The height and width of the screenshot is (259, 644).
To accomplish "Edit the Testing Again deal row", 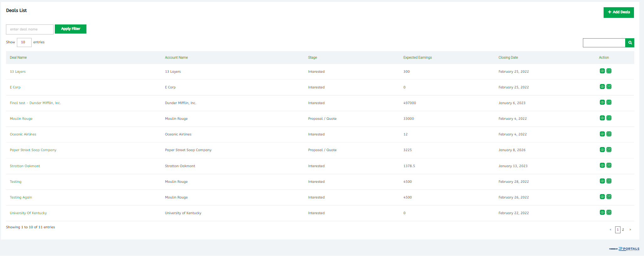I will tap(609, 197).
